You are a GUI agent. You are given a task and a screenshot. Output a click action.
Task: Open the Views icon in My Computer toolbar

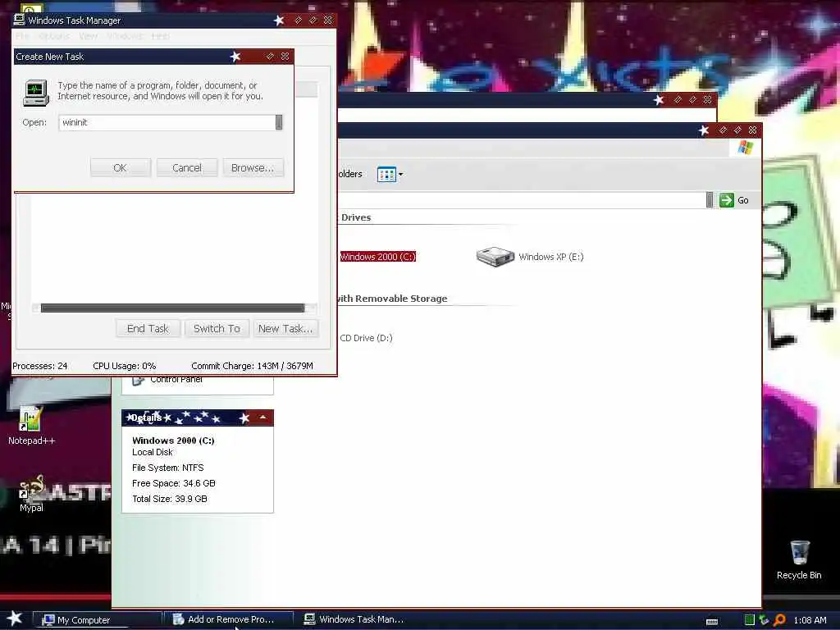click(x=386, y=174)
